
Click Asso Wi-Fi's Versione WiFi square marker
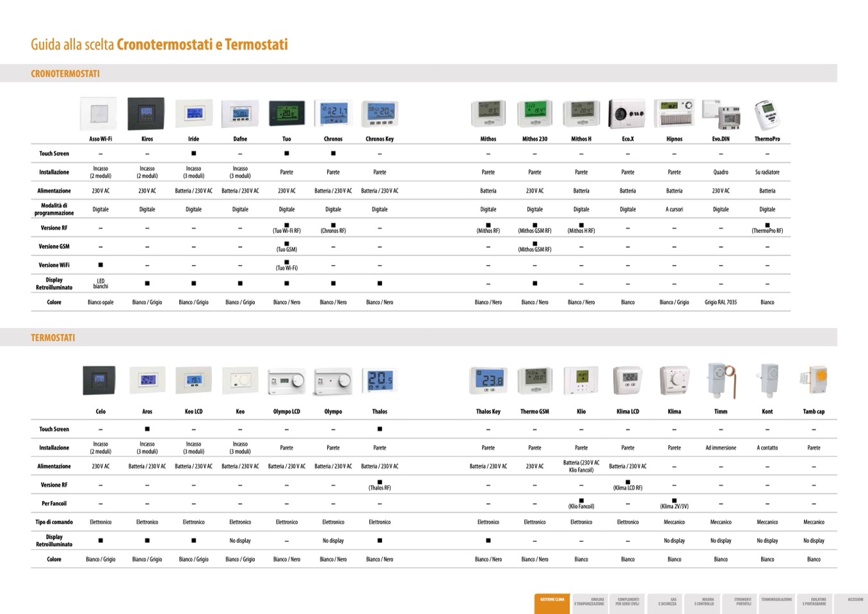tap(100, 265)
